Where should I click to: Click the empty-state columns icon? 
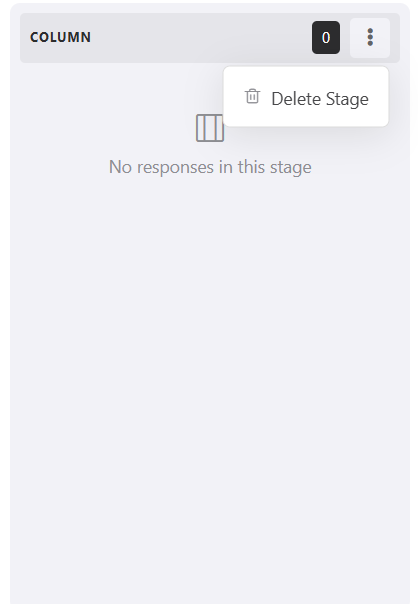pos(210,128)
